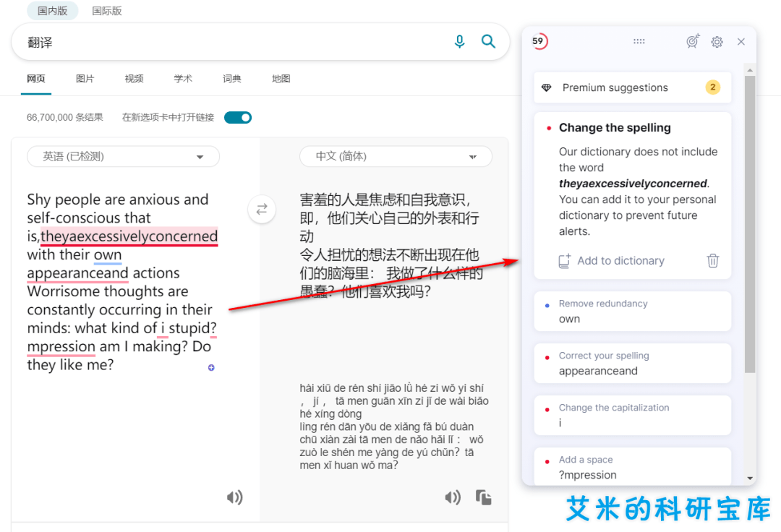Open the Premium suggestions card
The image size is (781, 532).
[633, 87]
